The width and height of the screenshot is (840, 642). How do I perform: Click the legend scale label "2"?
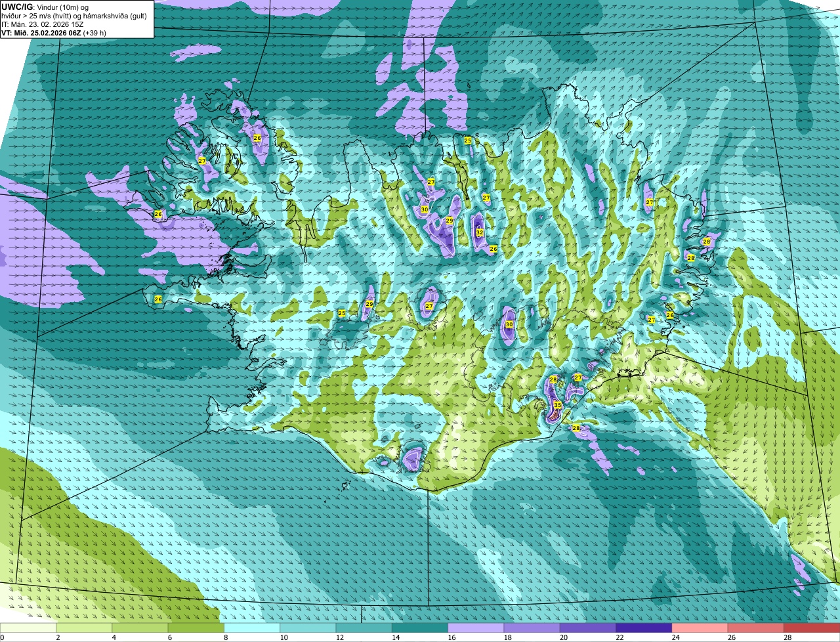coord(58,637)
